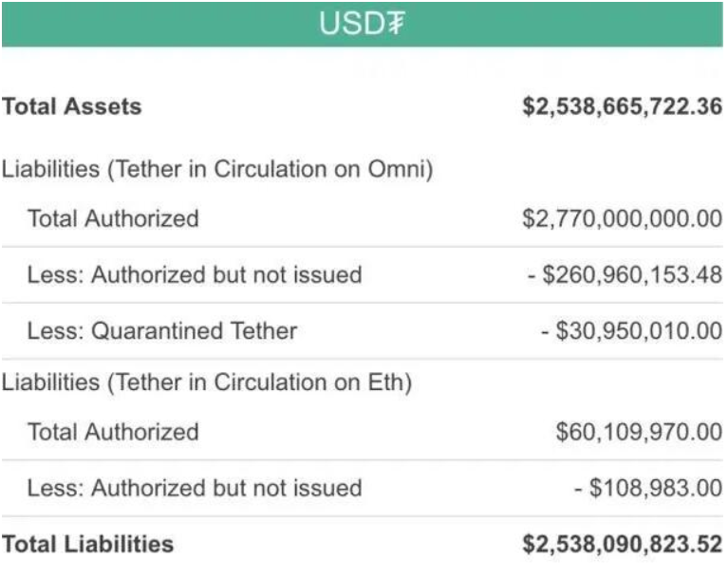Click the $2,538,090,823.52 total liabilities value
Screen dimensions: 728x577
pyautogui.click(x=623, y=544)
